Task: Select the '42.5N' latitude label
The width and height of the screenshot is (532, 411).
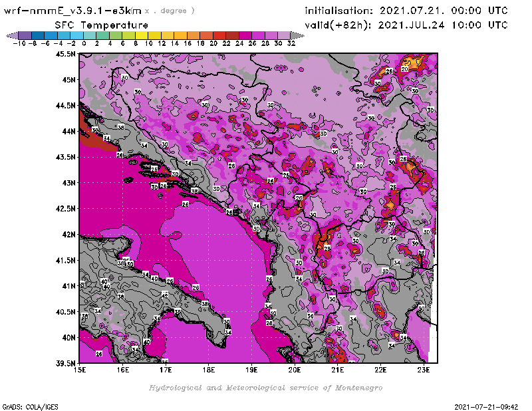Action: tap(65, 209)
